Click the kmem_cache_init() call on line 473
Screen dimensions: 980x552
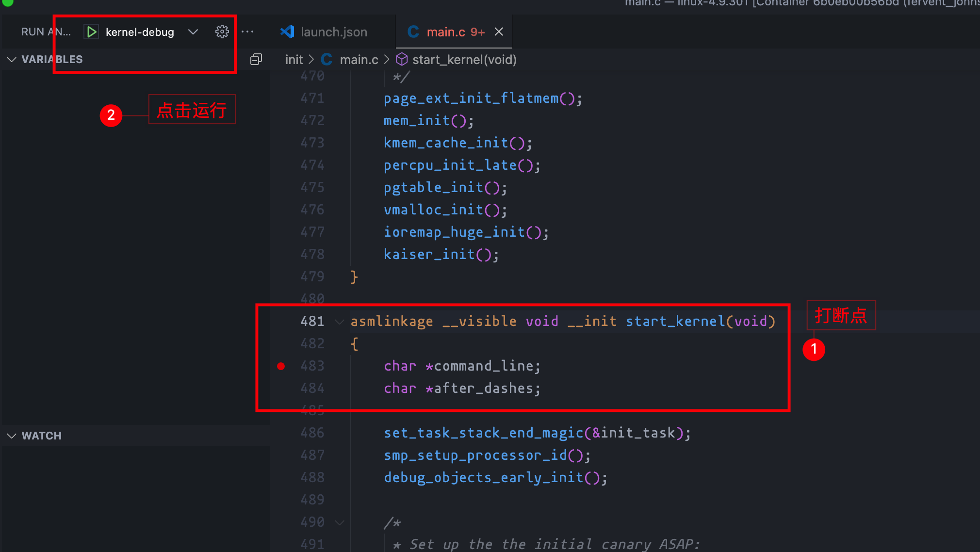click(457, 143)
